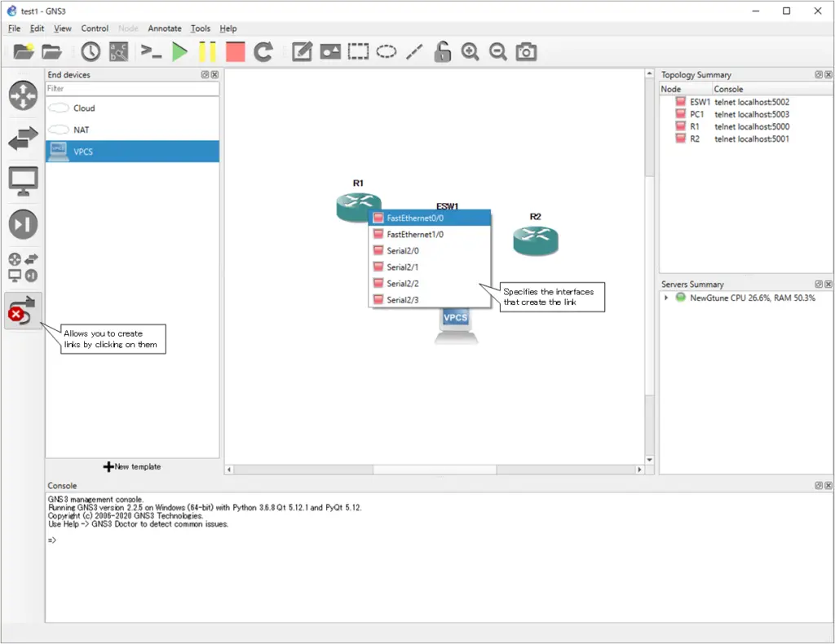Select ESW1 in Topology Summary
The image size is (835, 644).
[745, 102]
